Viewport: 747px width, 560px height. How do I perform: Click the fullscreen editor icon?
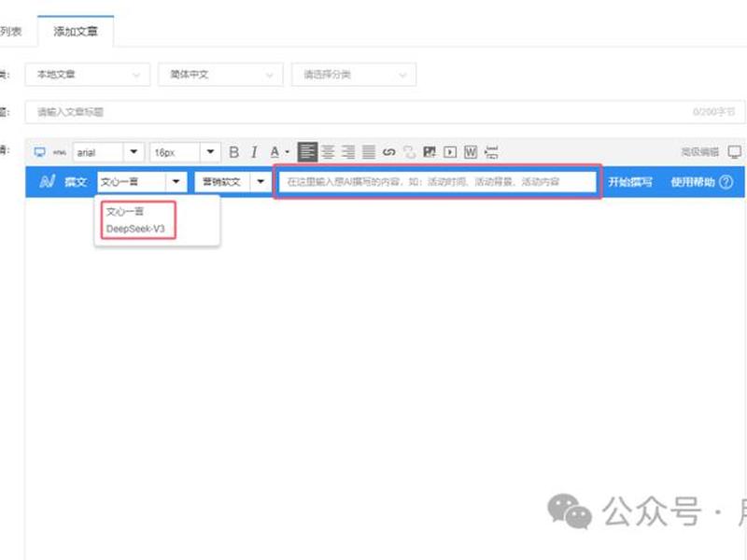(735, 152)
